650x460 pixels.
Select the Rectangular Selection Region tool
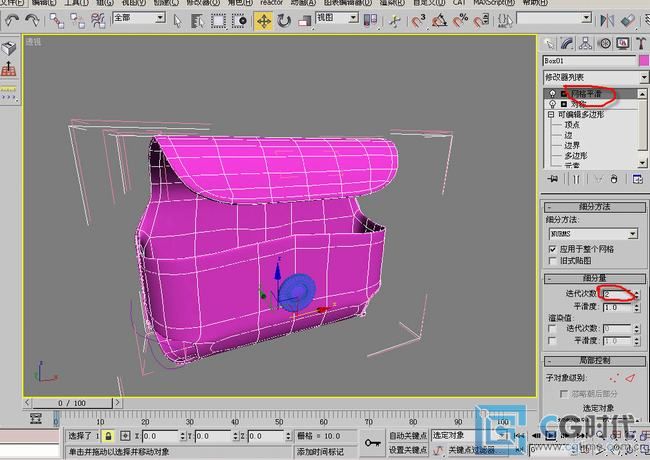click(218, 21)
